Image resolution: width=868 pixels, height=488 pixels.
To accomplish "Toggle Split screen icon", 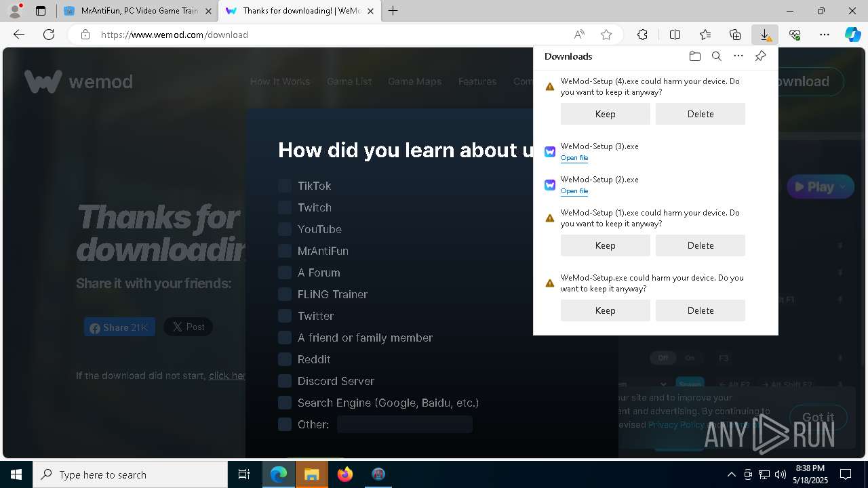I will point(675,35).
